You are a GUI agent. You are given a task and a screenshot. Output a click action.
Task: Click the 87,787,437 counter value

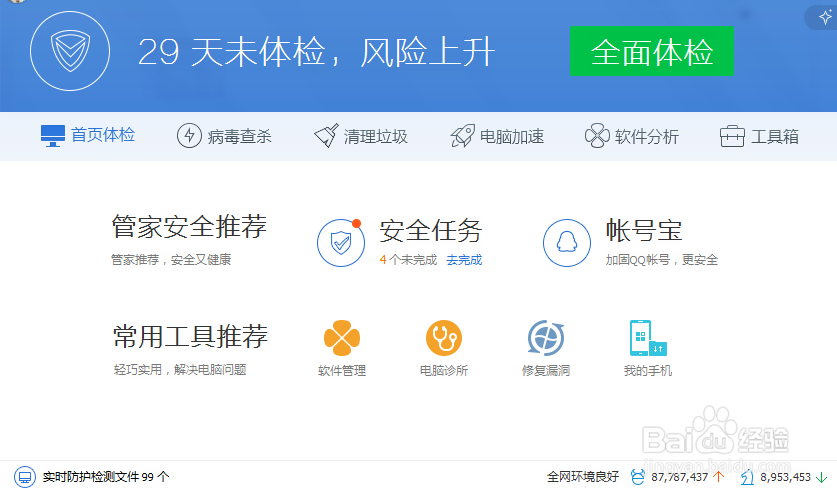(680, 477)
